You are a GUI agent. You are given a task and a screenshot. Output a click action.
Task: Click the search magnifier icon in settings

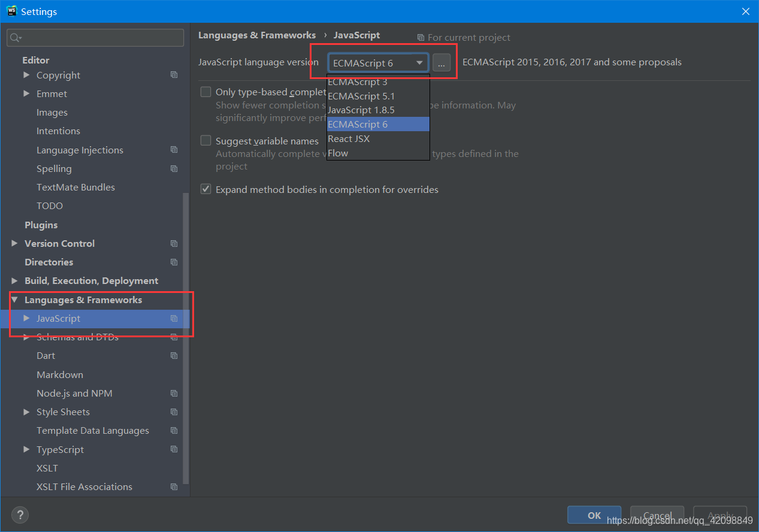(14, 38)
